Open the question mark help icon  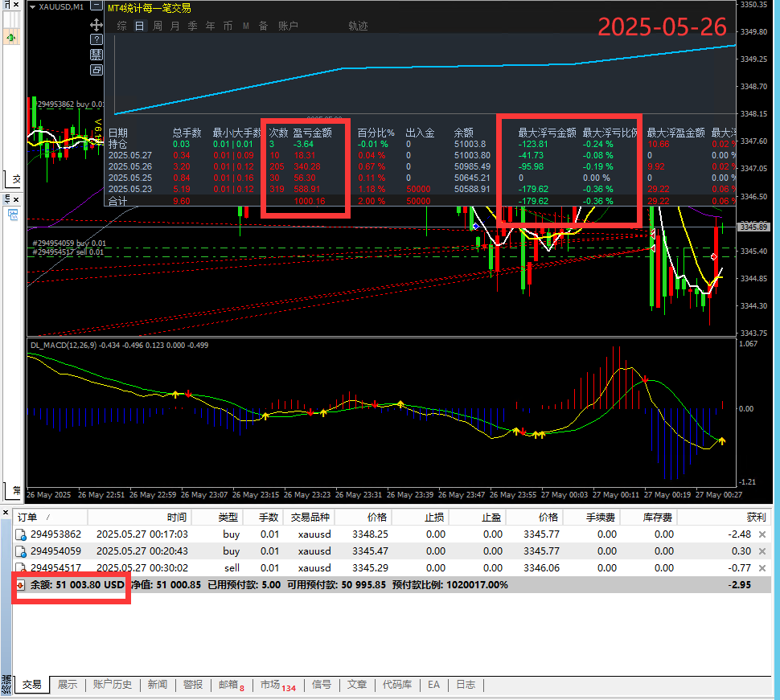point(96,39)
